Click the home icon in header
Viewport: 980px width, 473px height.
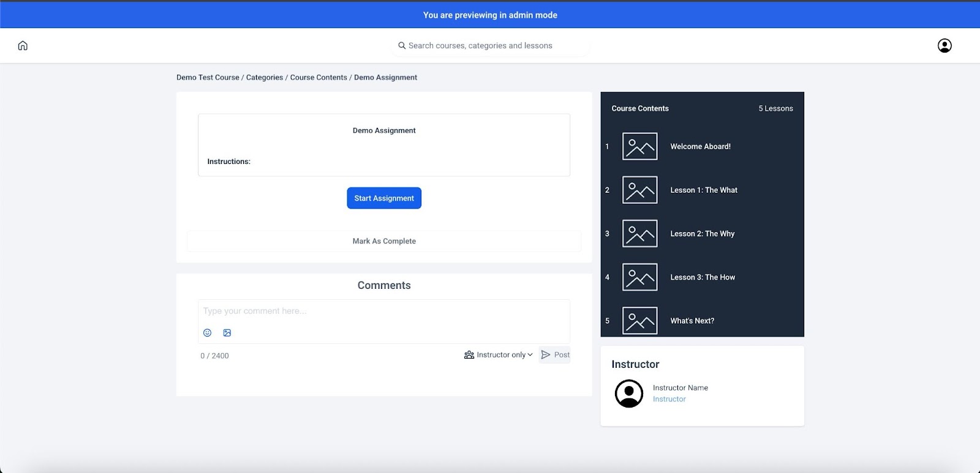(x=23, y=45)
